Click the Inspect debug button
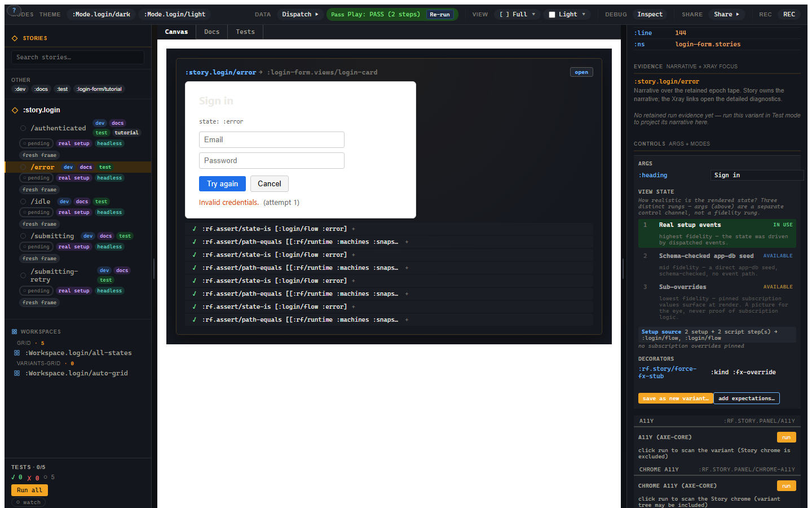This screenshot has width=812, height=508. (x=650, y=14)
